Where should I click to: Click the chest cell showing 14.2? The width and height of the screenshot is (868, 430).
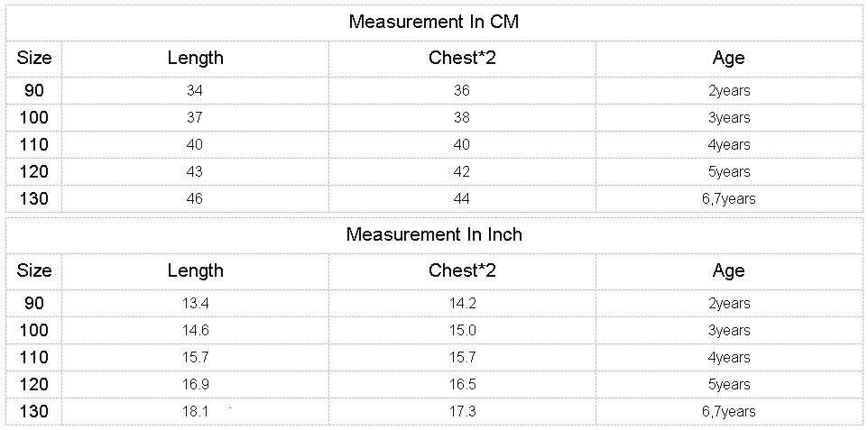pyautogui.click(x=462, y=303)
